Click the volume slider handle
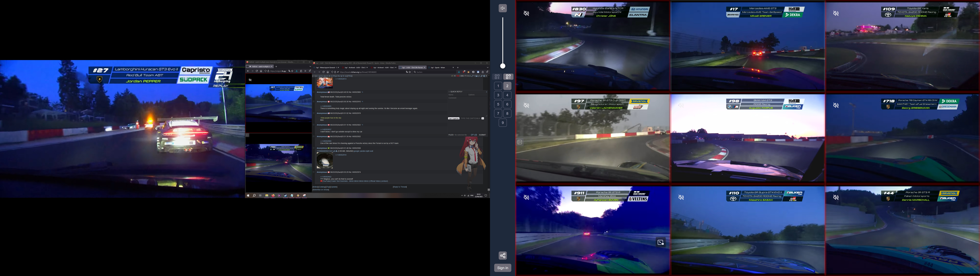This screenshot has width=980, height=276. (x=503, y=66)
